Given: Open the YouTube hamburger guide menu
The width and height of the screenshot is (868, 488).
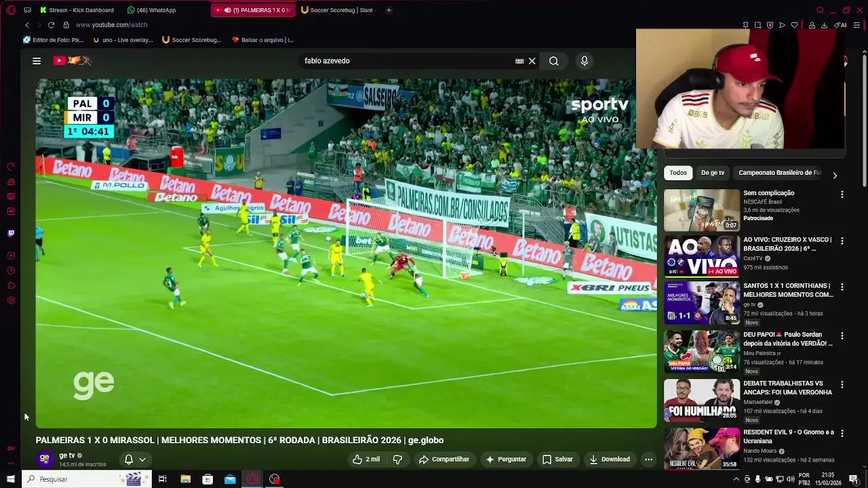Looking at the screenshot, I should (37, 61).
